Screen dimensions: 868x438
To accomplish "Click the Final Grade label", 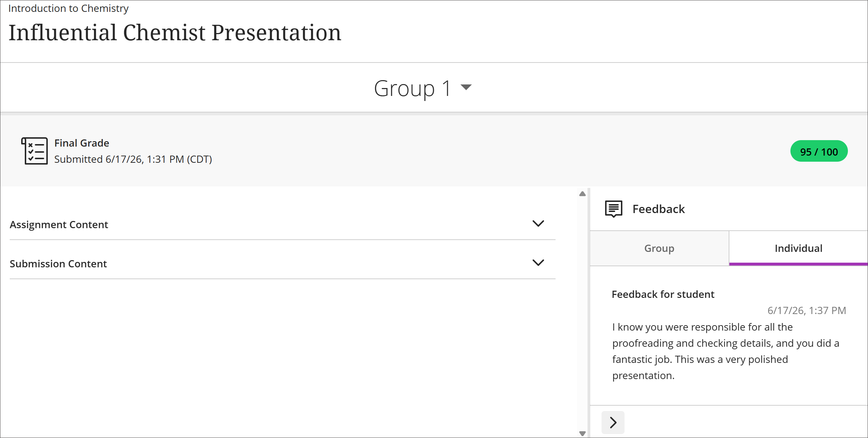I will coord(82,143).
